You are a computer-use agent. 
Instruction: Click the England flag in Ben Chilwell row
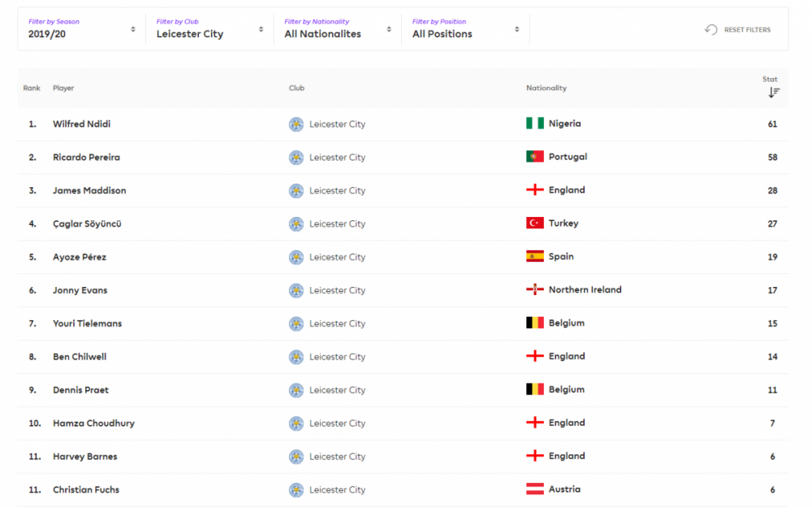point(535,356)
